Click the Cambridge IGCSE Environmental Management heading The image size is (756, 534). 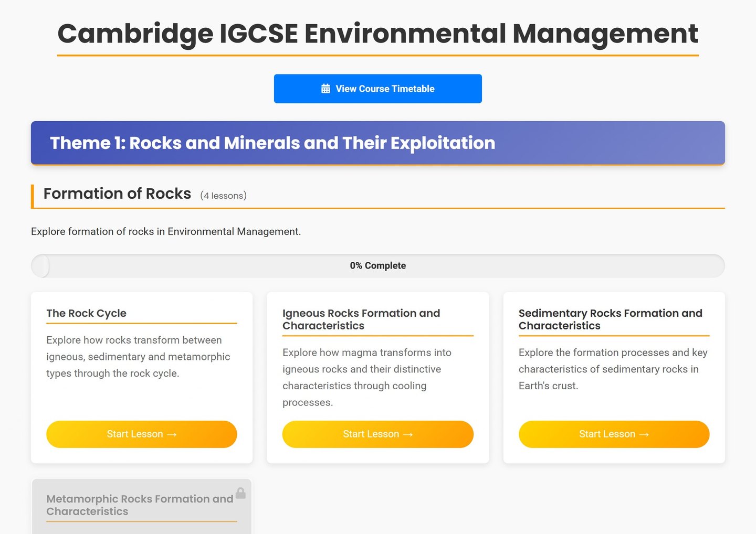click(378, 34)
